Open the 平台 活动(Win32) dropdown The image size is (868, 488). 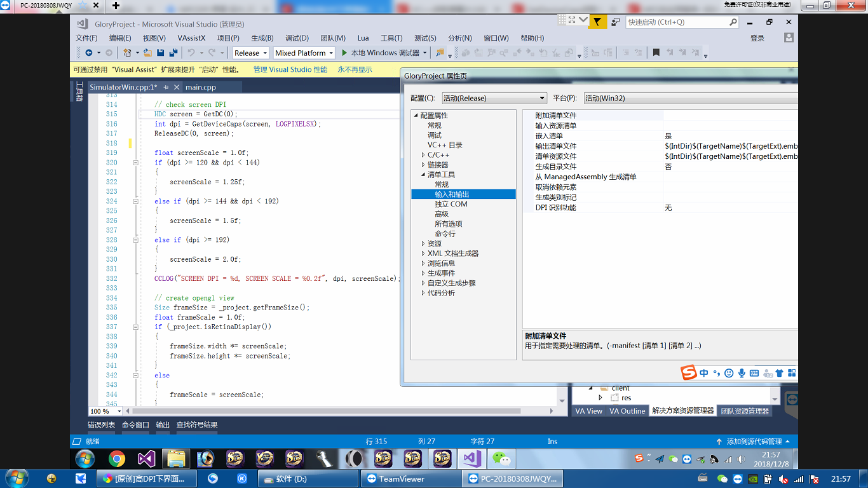click(x=690, y=98)
